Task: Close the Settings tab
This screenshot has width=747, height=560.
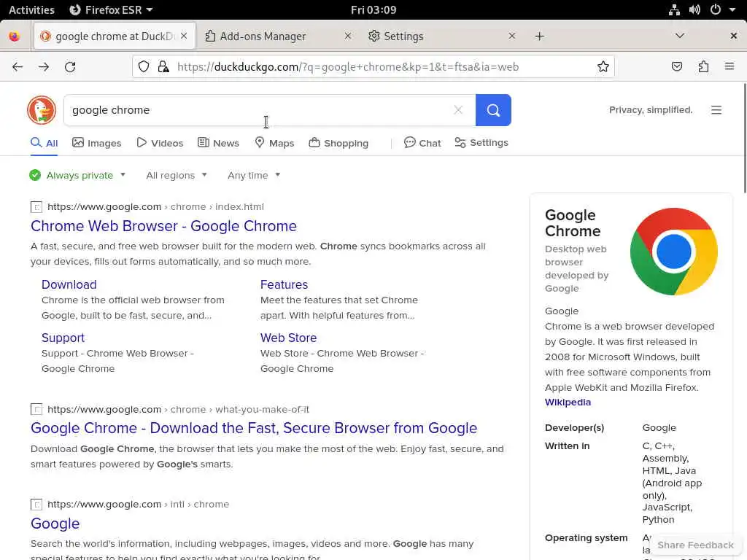Action: (x=511, y=36)
